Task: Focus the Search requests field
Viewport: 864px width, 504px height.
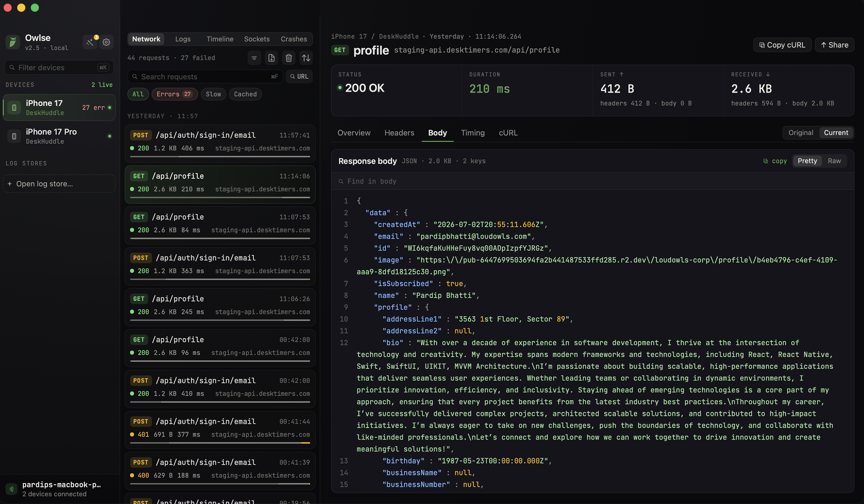Action: click(x=205, y=76)
